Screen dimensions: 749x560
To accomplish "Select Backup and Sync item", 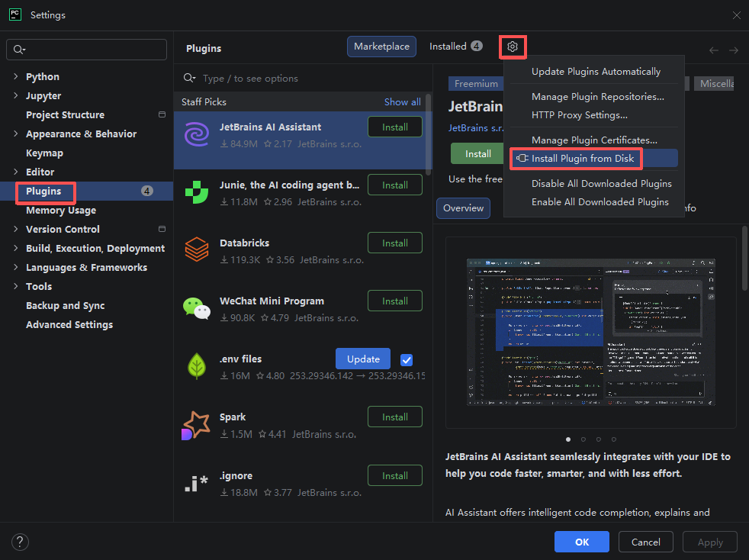I will tap(66, 305).
